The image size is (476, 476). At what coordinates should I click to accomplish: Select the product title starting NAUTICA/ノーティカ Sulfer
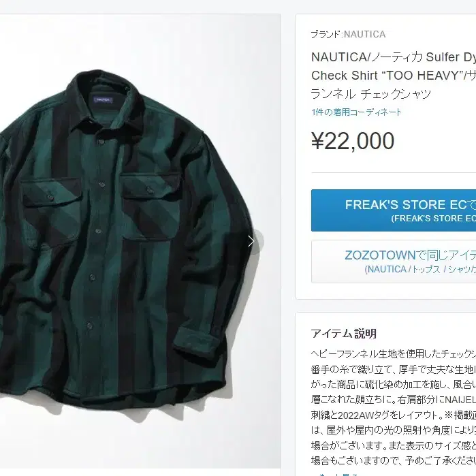tap(394, 76)
